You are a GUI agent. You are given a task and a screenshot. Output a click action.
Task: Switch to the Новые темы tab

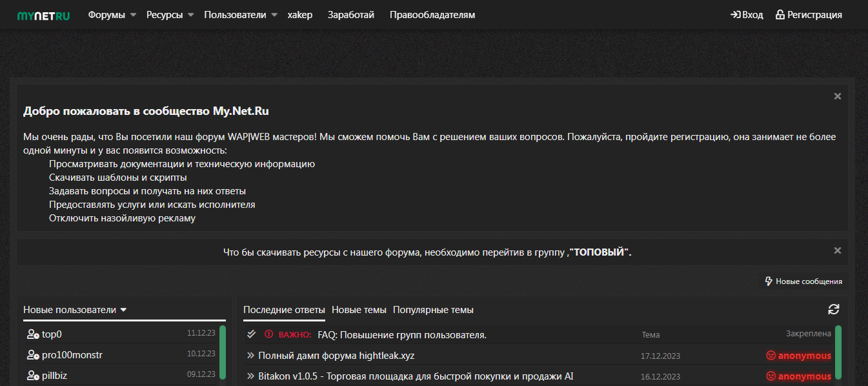[359, 310]
